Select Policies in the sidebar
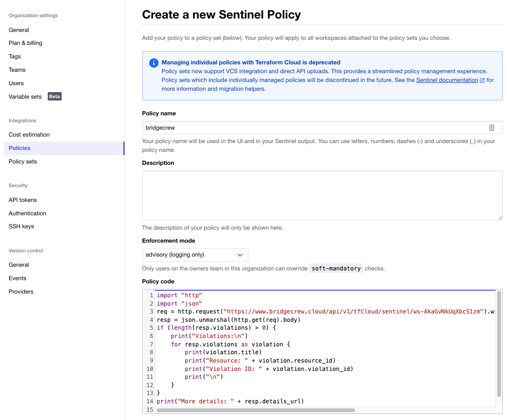The width and height of the screenshot is (507, 420). pos(64,148)
